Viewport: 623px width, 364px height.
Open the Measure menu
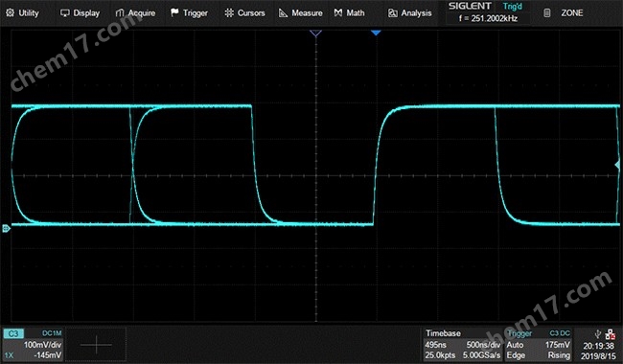300,13
